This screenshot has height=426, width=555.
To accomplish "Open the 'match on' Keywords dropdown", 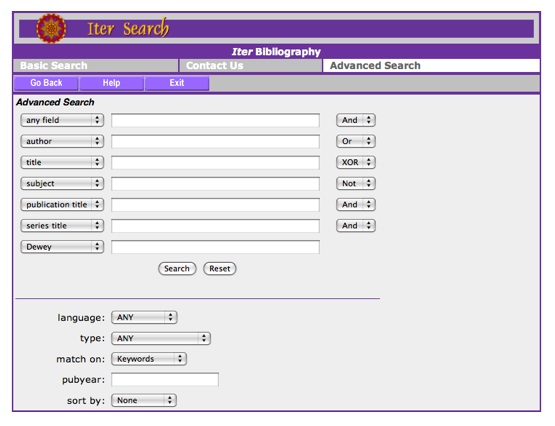I will pyautogui.click(x=149, y=359).
